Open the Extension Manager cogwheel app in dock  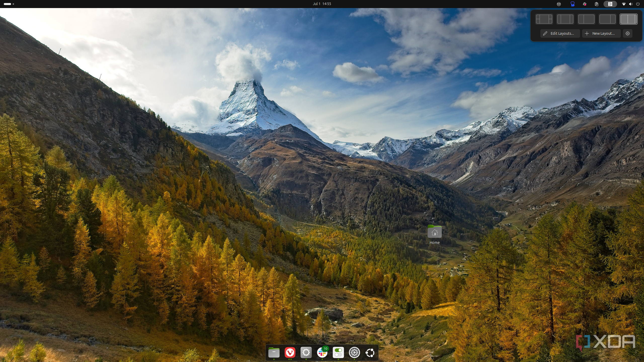(x=354, y=352)
